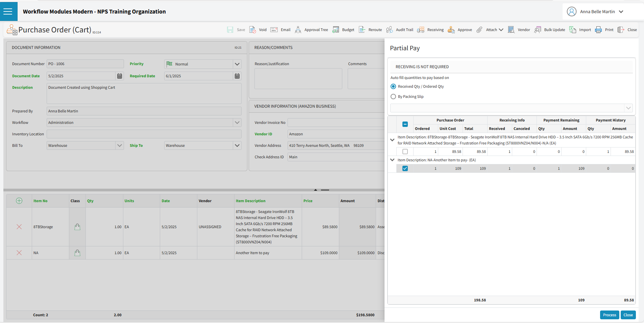
Task: Check the 8TBStorage item partial pay checkbox
Action: pyautogui.click(x=405, y=152)
